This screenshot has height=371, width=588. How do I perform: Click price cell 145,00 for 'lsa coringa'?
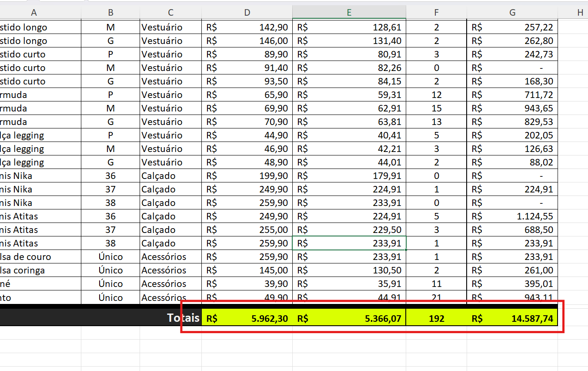pos(247,270)
